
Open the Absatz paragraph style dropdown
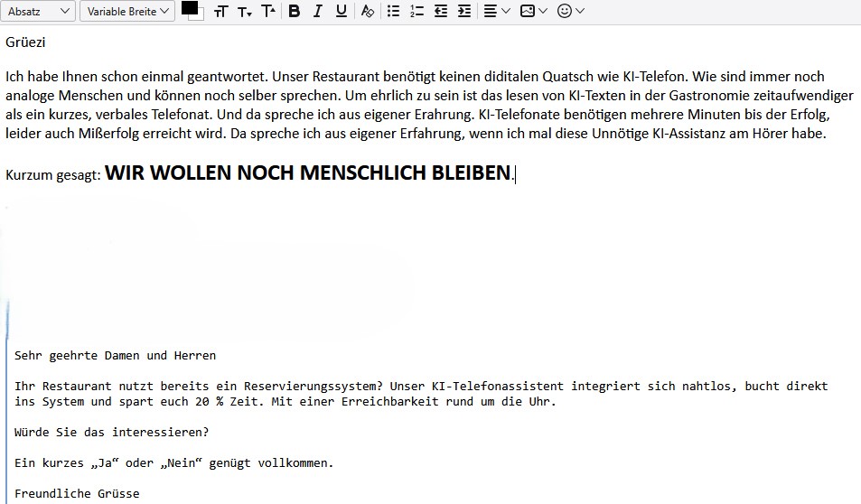point(39,11)
